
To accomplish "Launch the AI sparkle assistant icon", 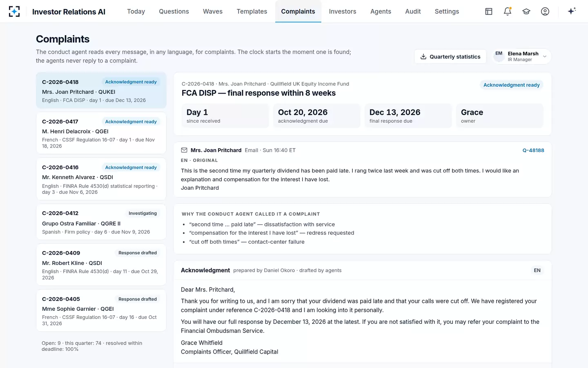I will click(x=572, y=11).
